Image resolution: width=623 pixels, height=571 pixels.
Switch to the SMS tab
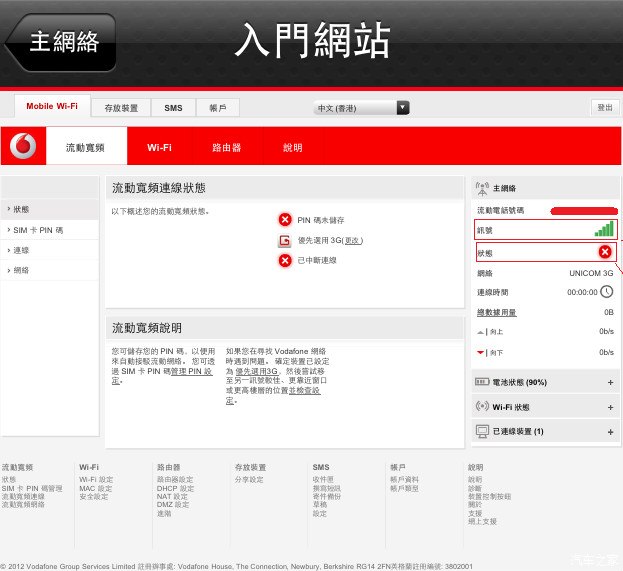click(x=173, y=107)
